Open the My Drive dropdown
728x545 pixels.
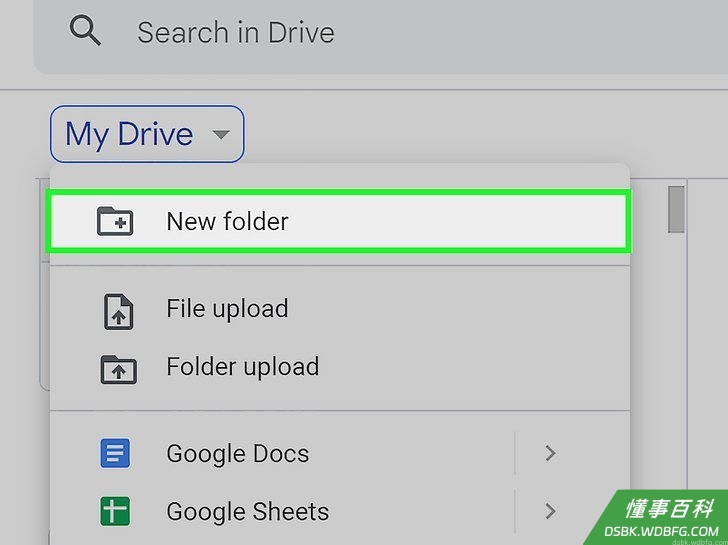coord(147,134)
